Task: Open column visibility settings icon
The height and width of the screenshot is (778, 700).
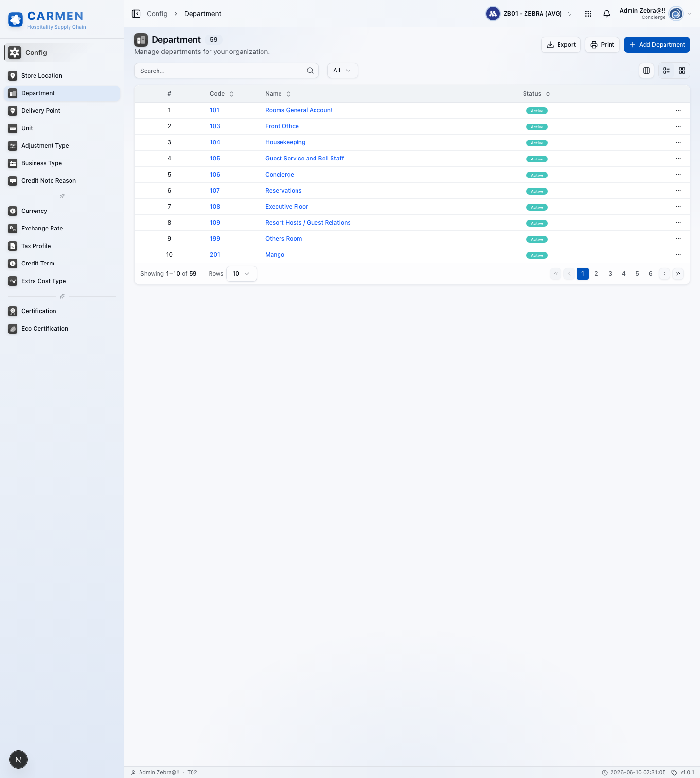Action: click(x=647, y=71)
